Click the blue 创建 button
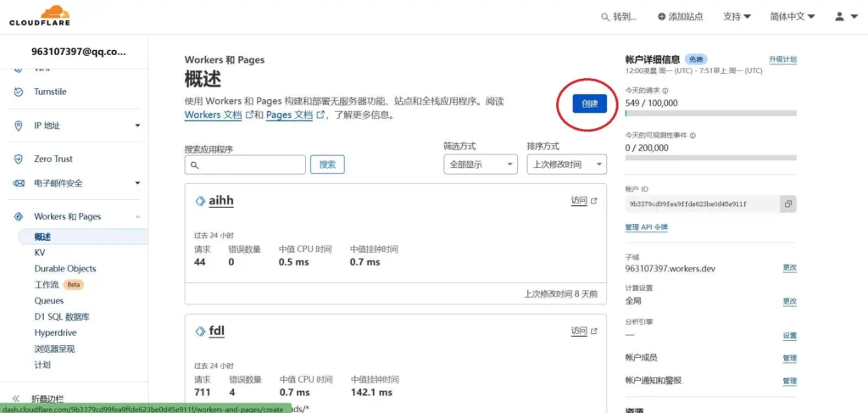 point(589,104)
